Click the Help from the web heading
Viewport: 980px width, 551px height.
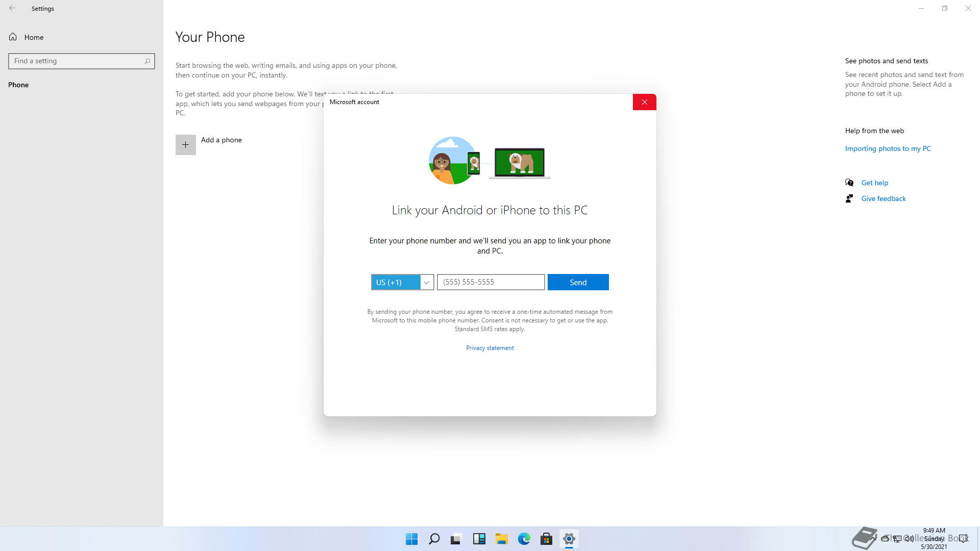tap(874, 131)
